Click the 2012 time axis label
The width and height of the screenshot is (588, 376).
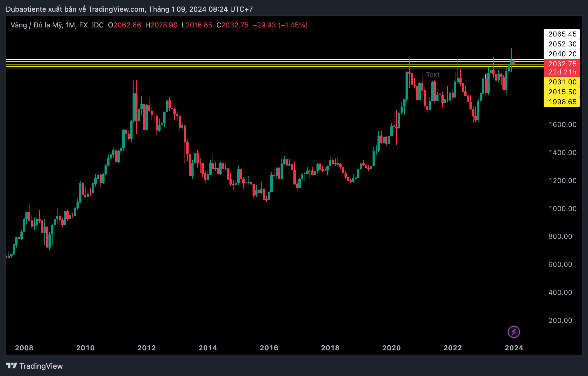pos(147,348)
